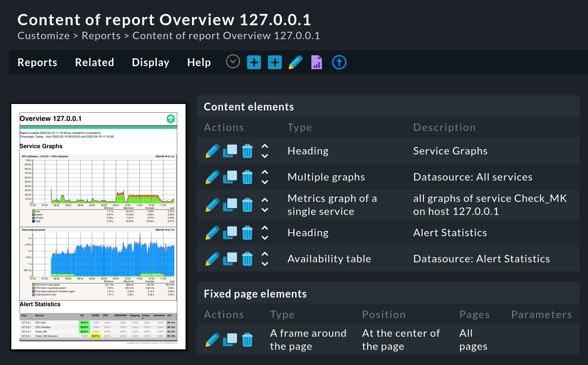This screenshot has width=588, height=365.
Task: Edit the Metrics graph of a single service entry
Action: point(212,204)
